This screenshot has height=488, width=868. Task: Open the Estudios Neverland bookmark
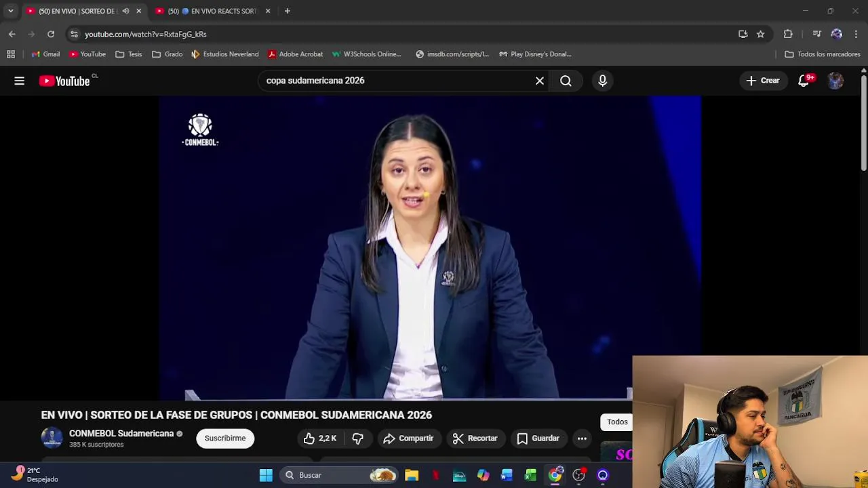pos(225,54)
